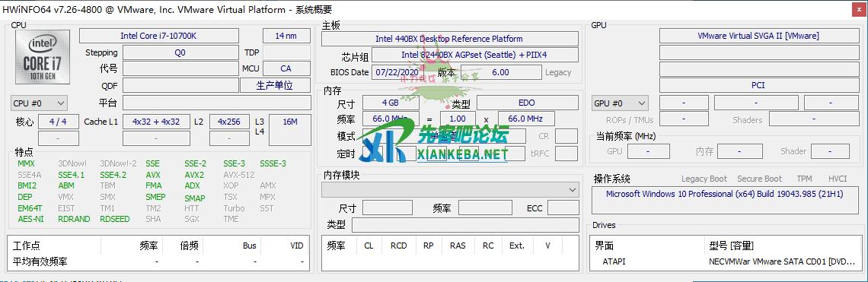Click the 14 nm process field
868x282 pixels.
286,36
